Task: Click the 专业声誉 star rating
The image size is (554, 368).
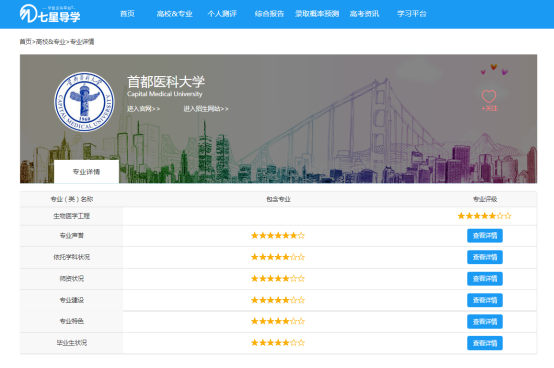Action: tap(278, 236)
